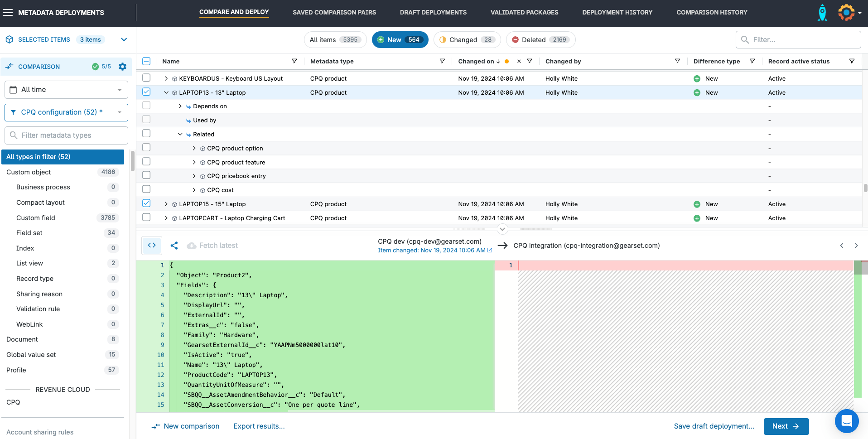Clear the Changed on sort
This screenshot has height=439, width=868.
[519, 61]
